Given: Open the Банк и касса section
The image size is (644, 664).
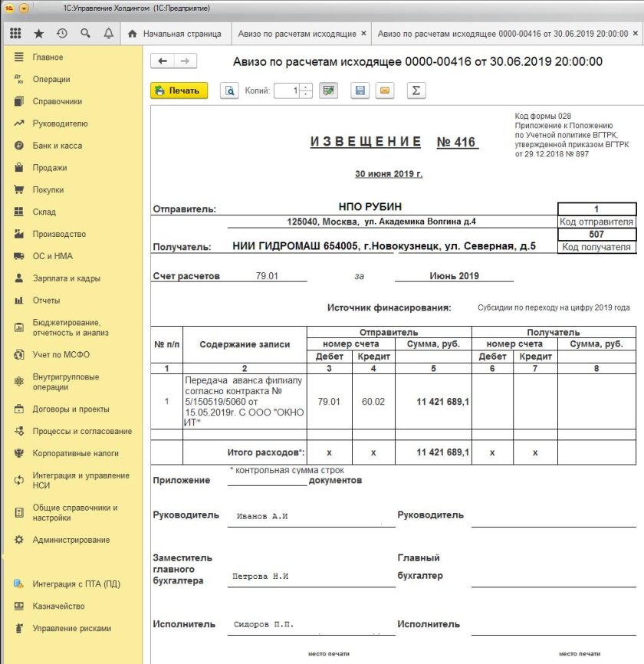Looking at the screenshot, I should point(57,146).
